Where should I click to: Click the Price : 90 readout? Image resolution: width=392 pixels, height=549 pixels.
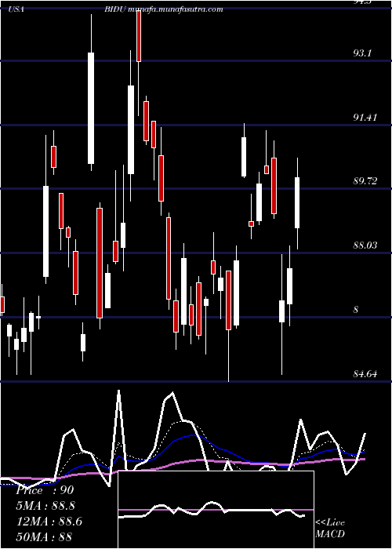(45, 490)
